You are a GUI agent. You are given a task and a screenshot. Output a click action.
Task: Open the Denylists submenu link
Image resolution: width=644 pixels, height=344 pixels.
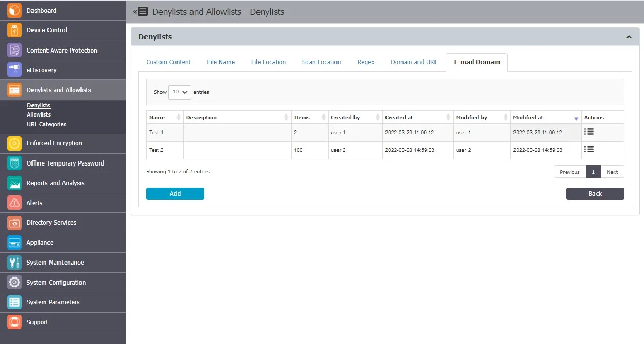tap(39, 105)
